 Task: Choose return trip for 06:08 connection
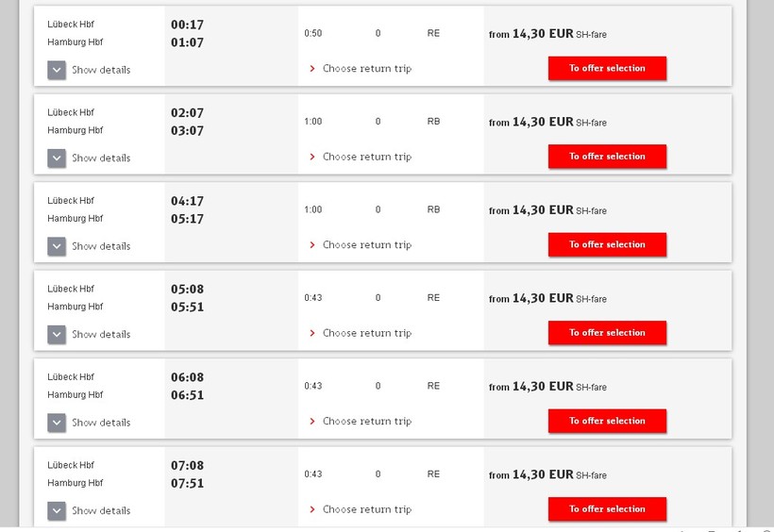point(366,422)
